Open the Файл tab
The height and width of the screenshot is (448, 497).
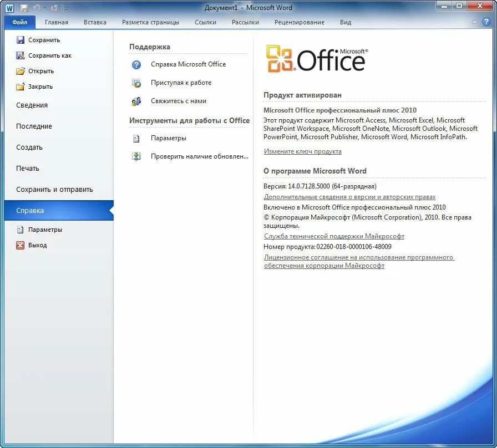[19, 22]
